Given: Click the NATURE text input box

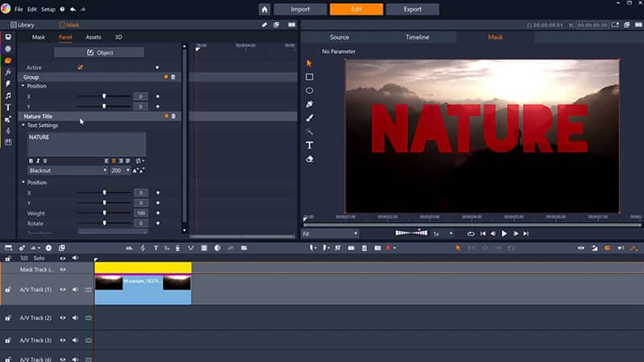Looking at the screenshot, I should [x=86, y=143].
